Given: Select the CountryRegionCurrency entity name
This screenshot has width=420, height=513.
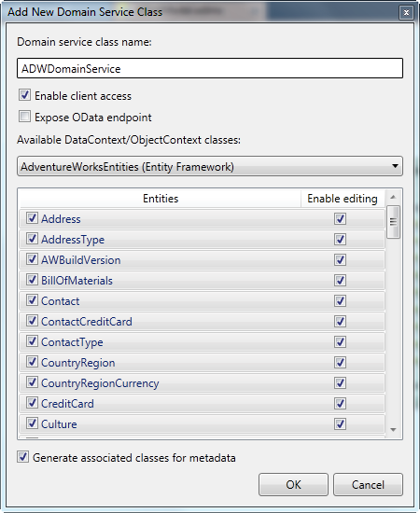Looking at the screenshot, I should point(100,383).
